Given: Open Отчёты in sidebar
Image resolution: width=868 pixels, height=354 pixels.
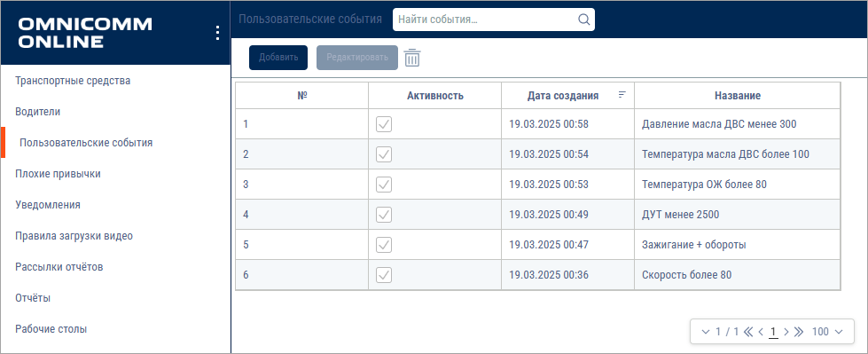Looking at the screenshot, I should tap(33, 298).
